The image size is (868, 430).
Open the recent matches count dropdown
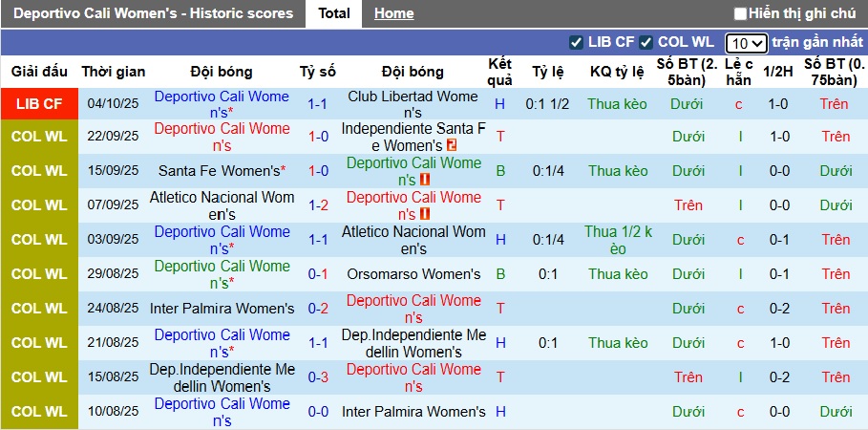pyautogui.click(x=746, y=43)
